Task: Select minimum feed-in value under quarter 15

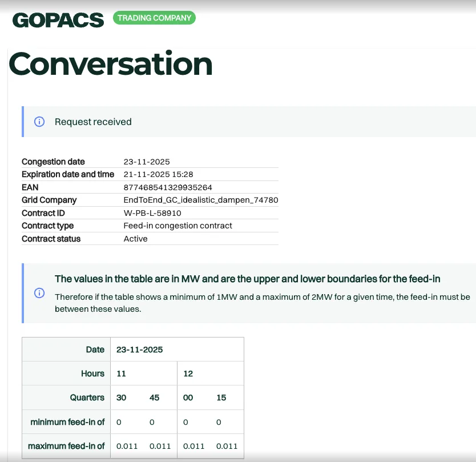Action: 219,422
